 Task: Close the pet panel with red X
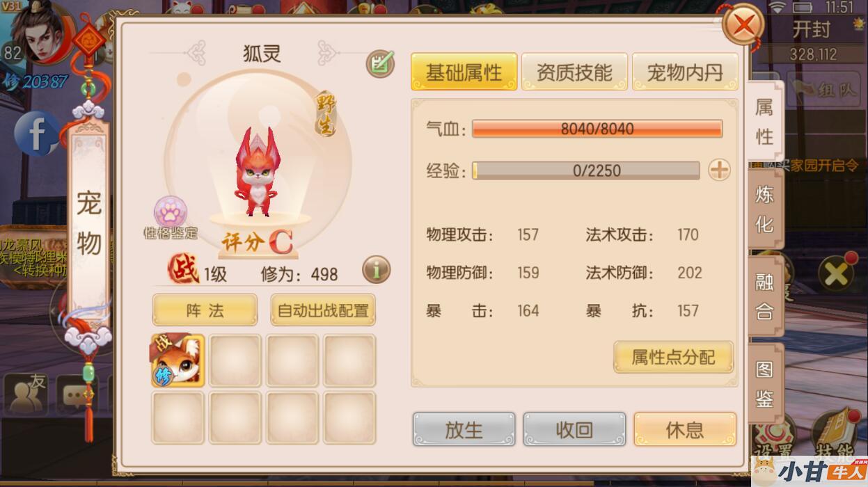point(744,26)
